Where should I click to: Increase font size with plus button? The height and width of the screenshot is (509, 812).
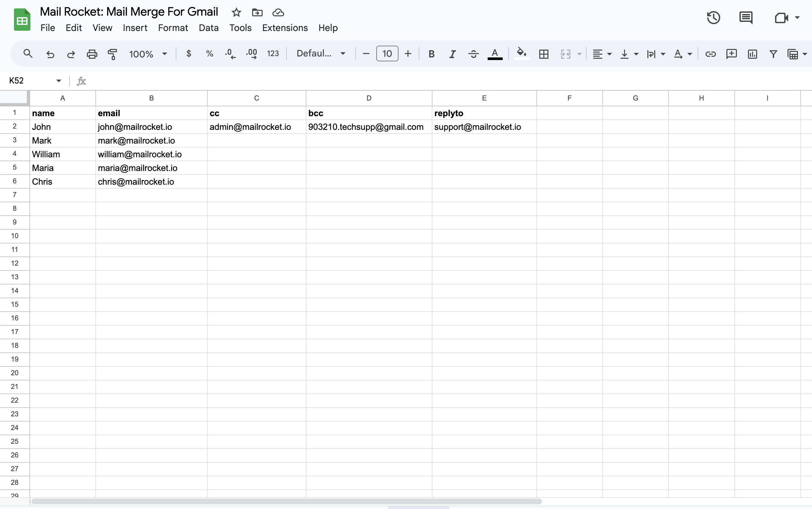[x=408, y=54]
